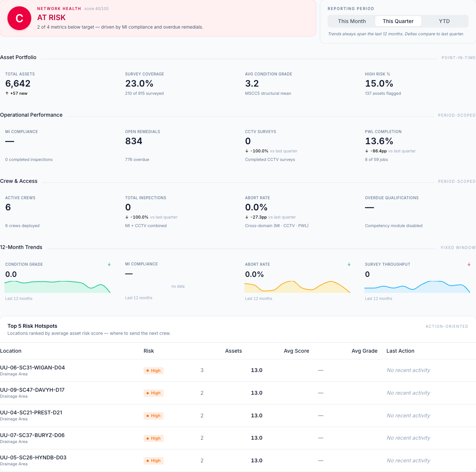Click the 8 of 59 jobs text

(376, 159)
